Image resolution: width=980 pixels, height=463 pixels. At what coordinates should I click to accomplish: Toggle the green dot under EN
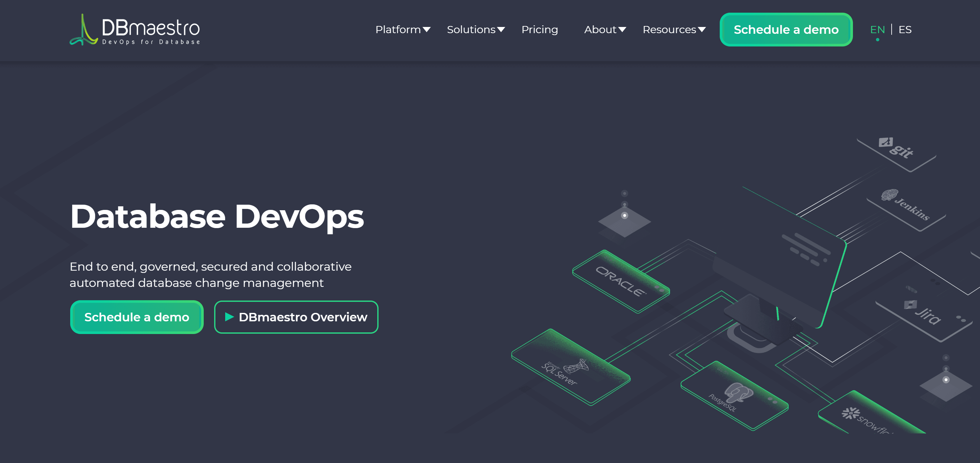tap(878, 40)
